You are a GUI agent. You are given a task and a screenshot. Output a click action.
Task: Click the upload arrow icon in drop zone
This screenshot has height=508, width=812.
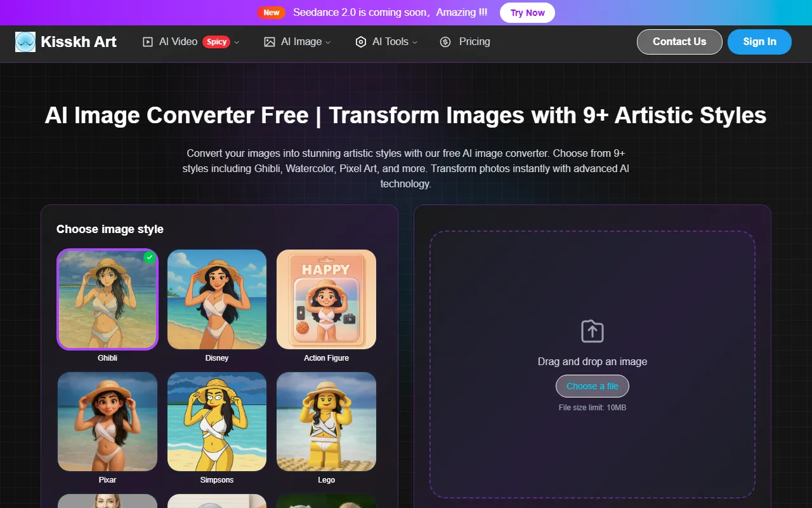pyautogui.click(x=593, y=331)
